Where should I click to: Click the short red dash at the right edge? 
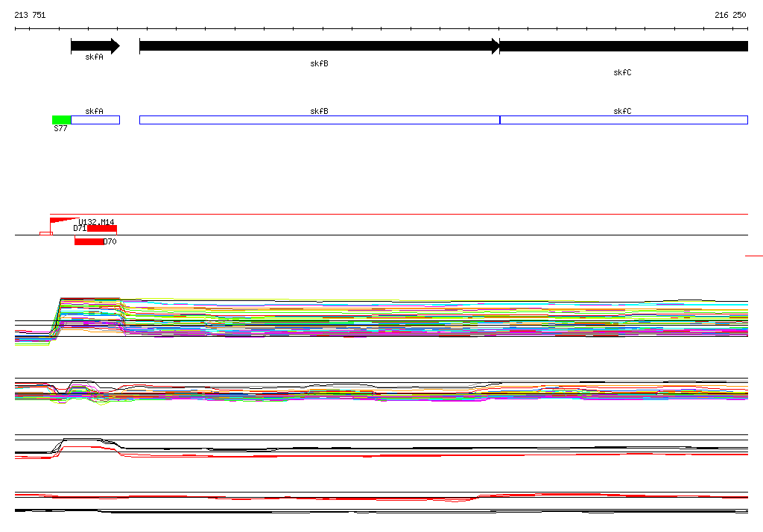[754, 256]
